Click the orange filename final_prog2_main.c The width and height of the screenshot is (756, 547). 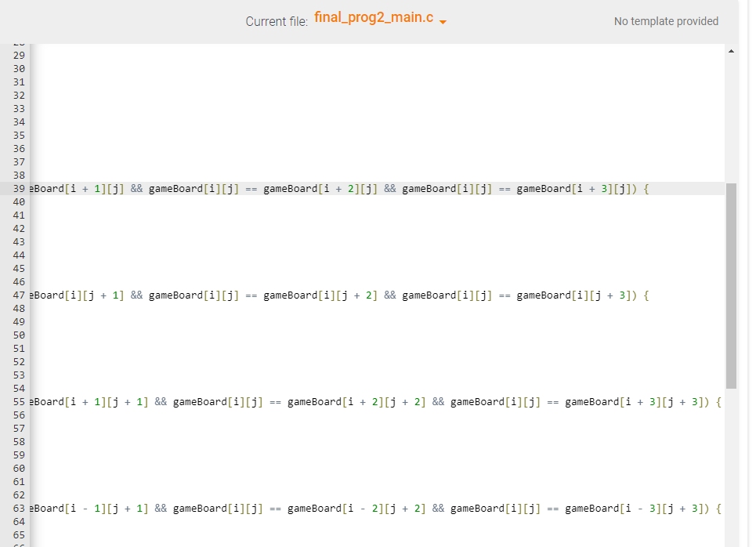coord(375,16)
